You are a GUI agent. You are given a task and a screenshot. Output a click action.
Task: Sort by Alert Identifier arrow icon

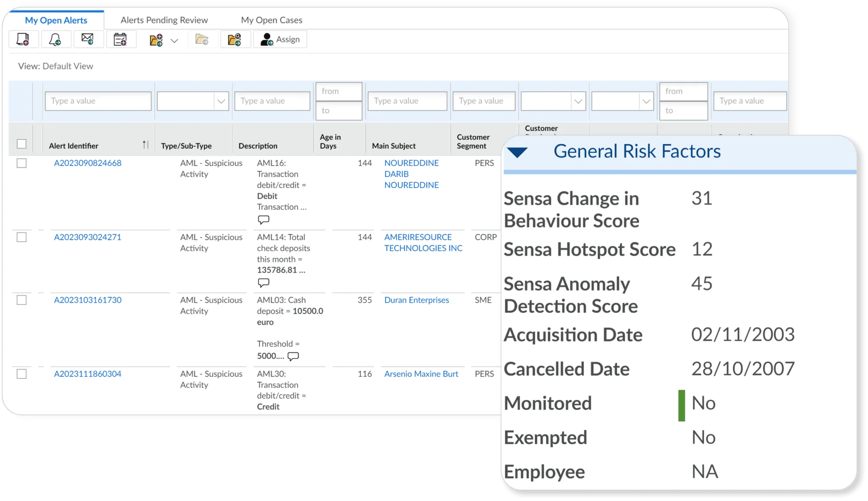(x=145, y=144)
